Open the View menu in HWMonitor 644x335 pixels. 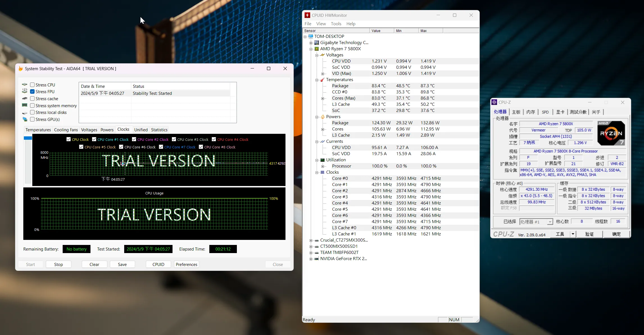click(x=321, y=24)
